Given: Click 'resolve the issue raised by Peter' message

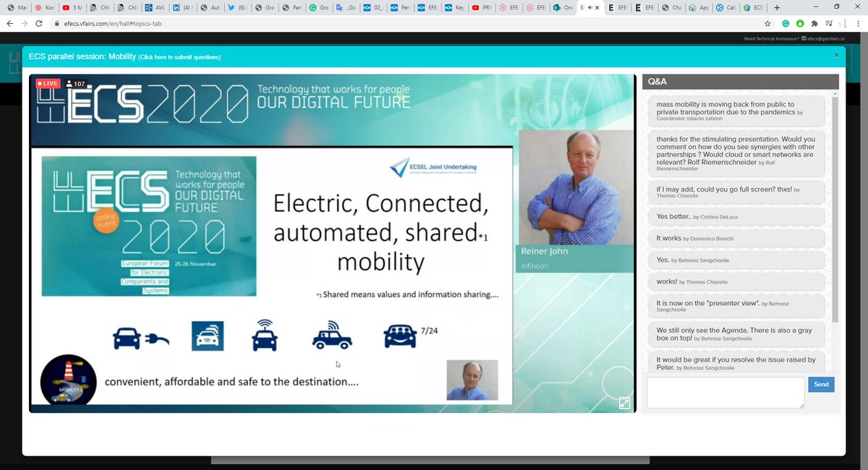Looking at the screenshot, I should click(736, 363).
